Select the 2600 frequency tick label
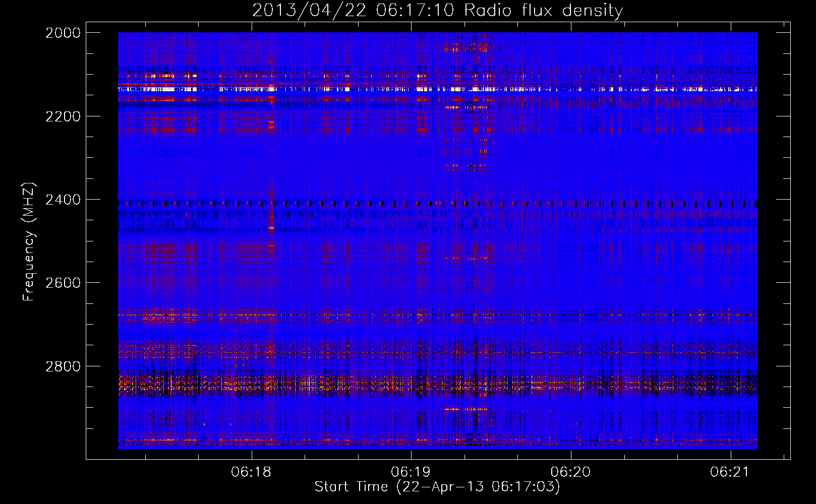 coord(63,283)
